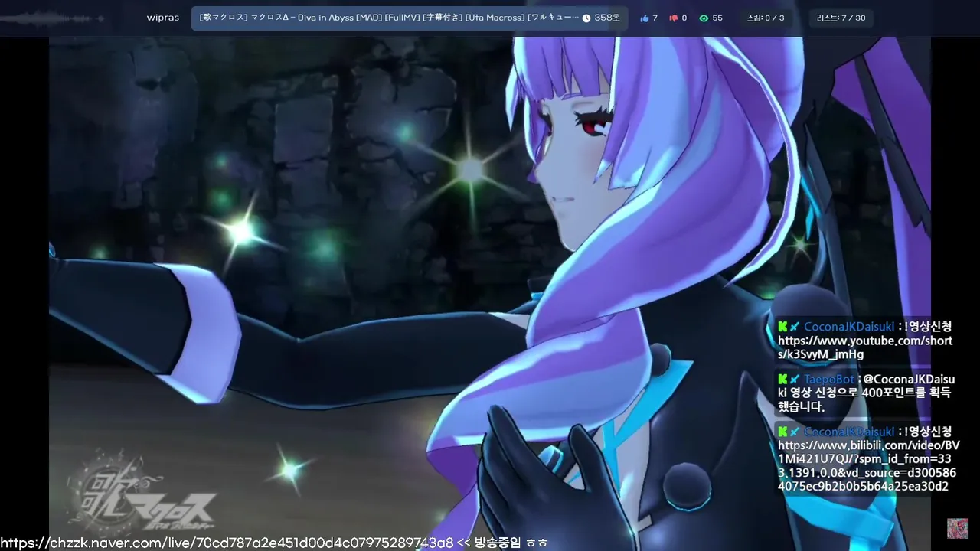Click the audio waveform in the top-left corner
Viewport: 980px width, 551px height.
click(x=54, y=17)
